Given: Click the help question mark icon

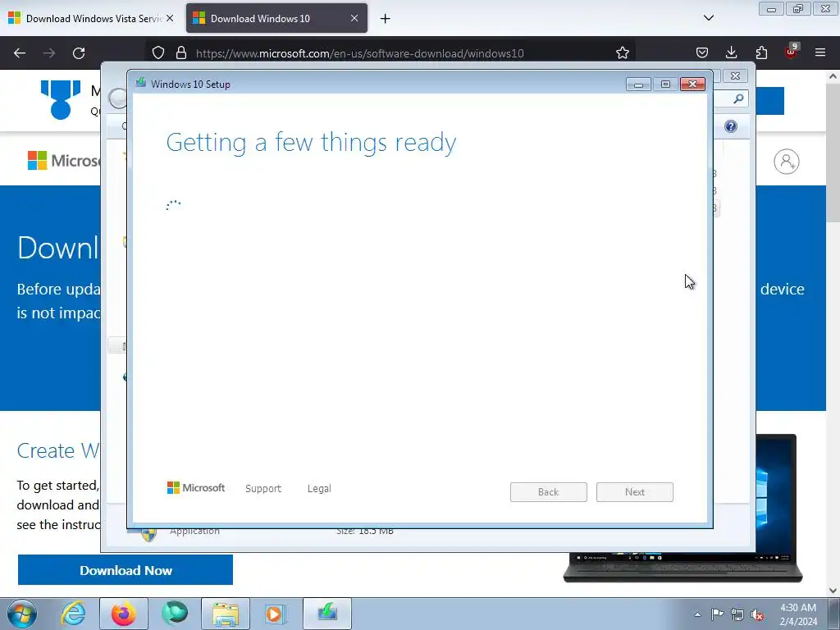Looking at the screenshot, I should (x=731, y=126).
